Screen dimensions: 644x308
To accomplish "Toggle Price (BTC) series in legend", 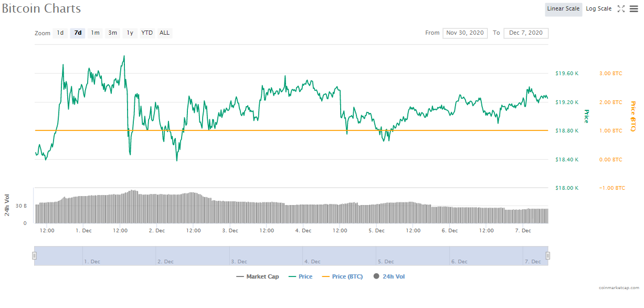I will point(342,276).
